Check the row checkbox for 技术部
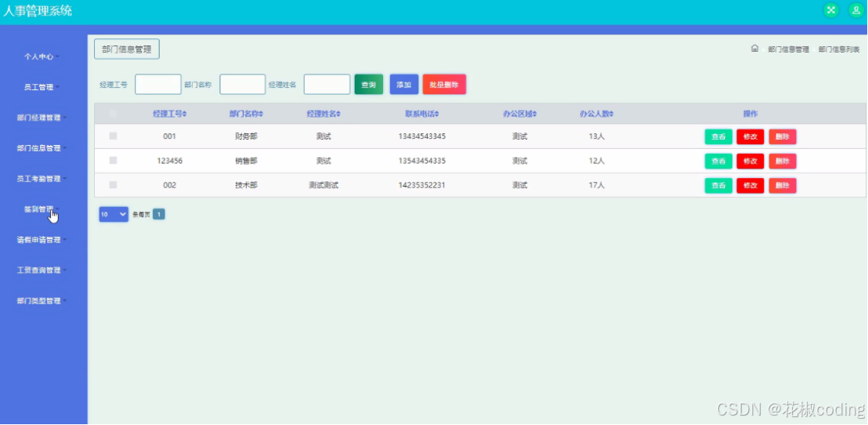Screen dimensions: 868x425 [114, 185]
